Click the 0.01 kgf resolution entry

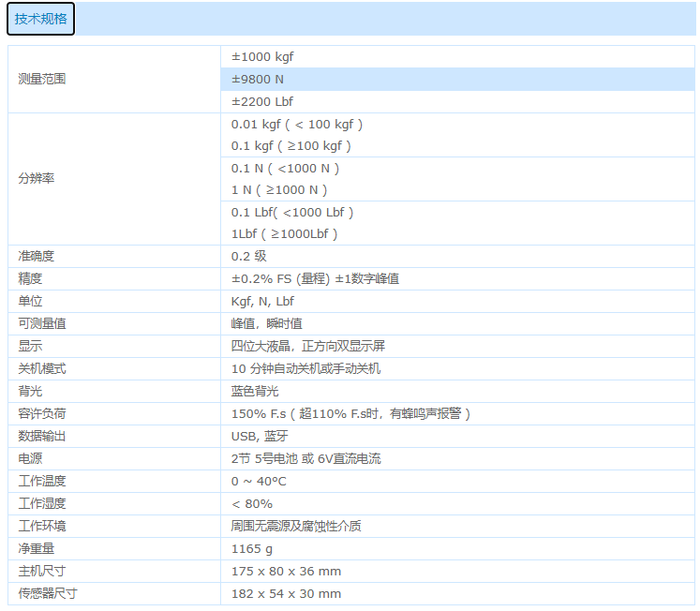point(296,125)
